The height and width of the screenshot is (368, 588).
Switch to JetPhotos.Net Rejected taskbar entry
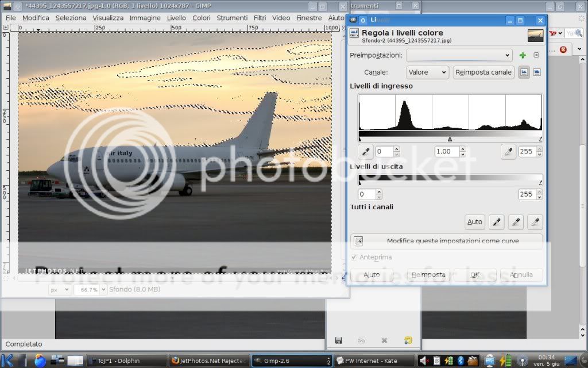pyautogui.click(x=209, y=361)
